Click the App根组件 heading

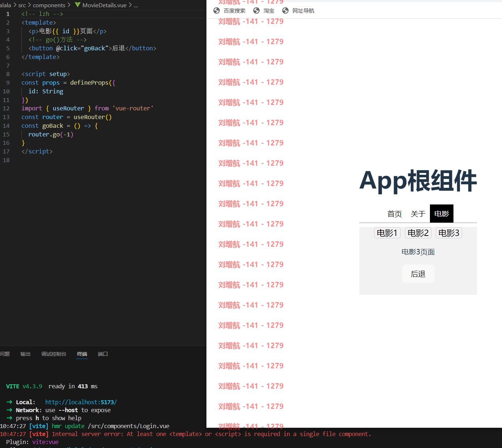(418, 181)
